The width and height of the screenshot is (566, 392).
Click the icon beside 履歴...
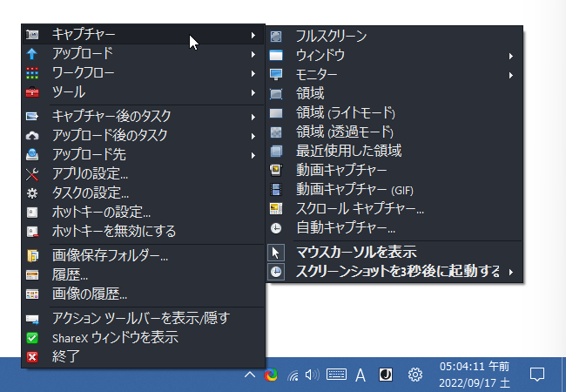tap(32, 275)
